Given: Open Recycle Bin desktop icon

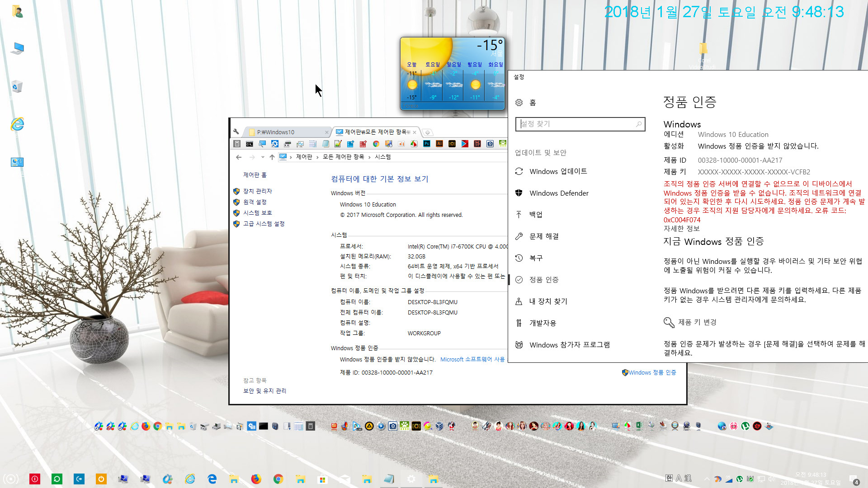Looking at the screenshot, I should click(x=17, y=86).
